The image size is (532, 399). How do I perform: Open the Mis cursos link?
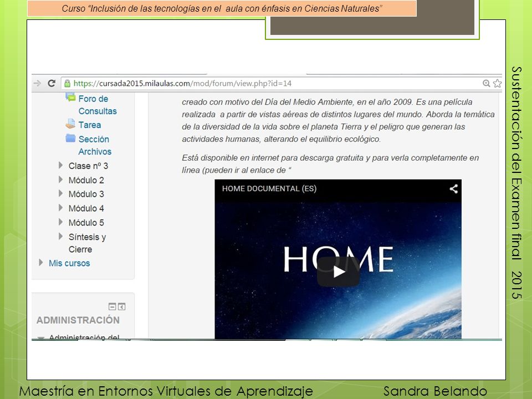(69, 263)
